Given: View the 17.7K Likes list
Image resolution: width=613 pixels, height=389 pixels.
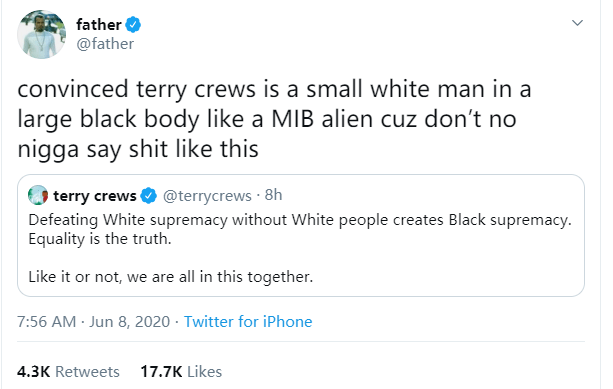Looking at the screenshot, I should point(181,371).
